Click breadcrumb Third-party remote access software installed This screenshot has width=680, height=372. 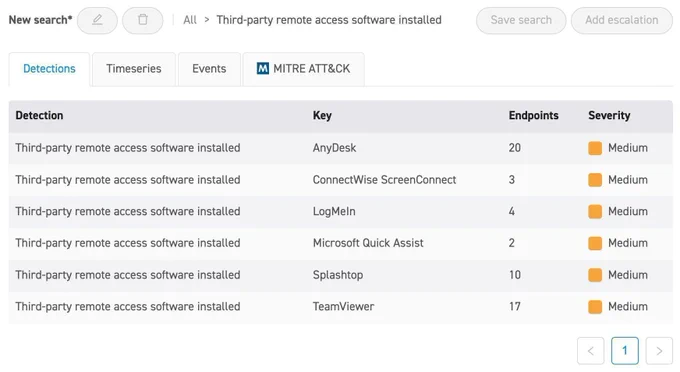click(x=329, y=20)
